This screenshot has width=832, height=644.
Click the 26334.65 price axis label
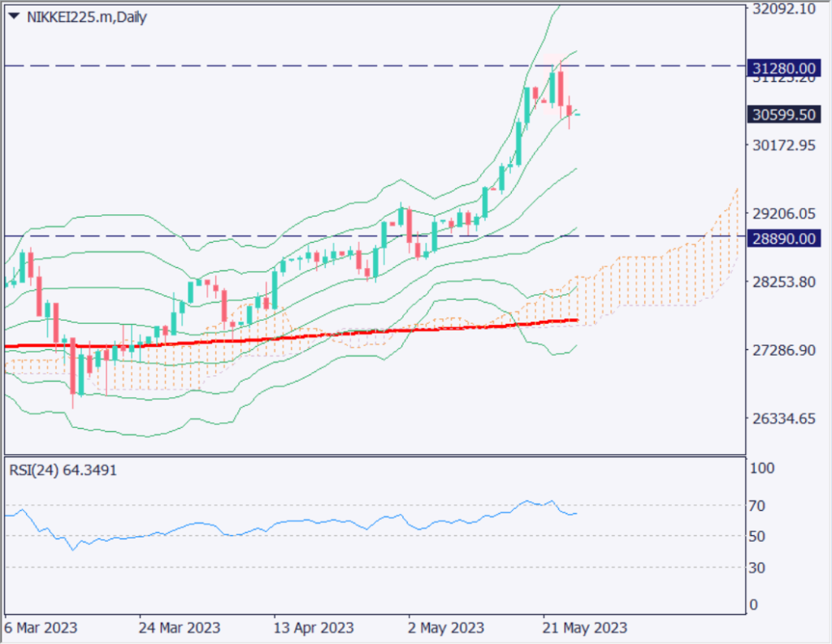[784, 419]
